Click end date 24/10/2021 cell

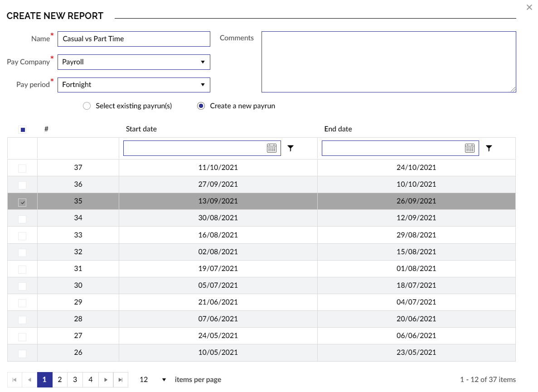click(x=416, y=168)
